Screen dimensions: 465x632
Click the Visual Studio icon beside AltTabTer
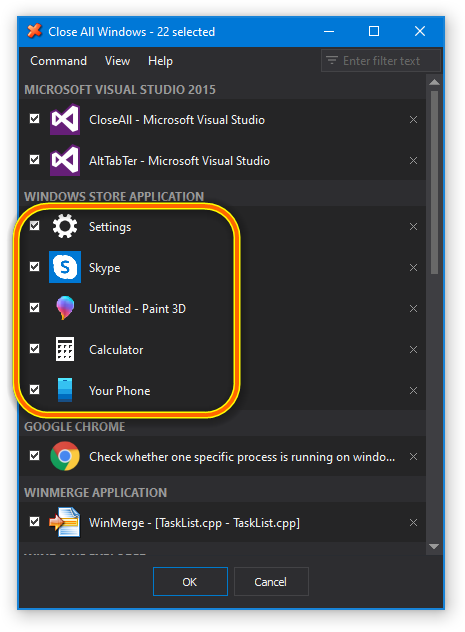[x=65, y=160]
